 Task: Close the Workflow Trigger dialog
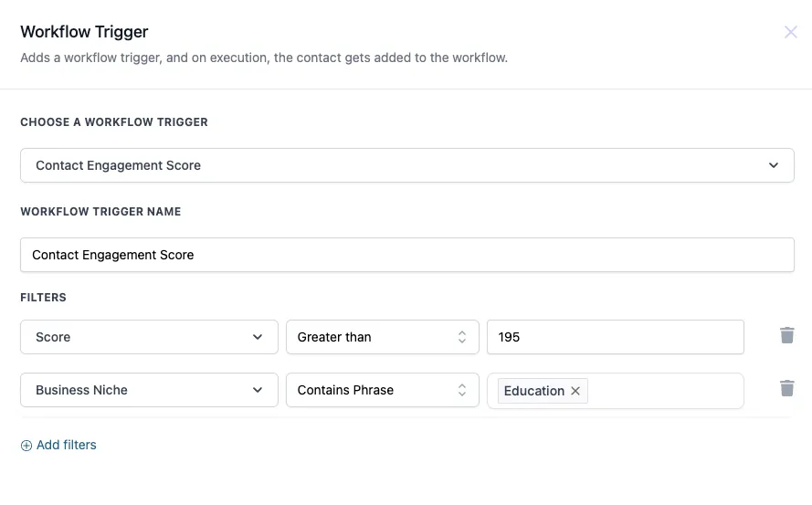pos(790,32)
